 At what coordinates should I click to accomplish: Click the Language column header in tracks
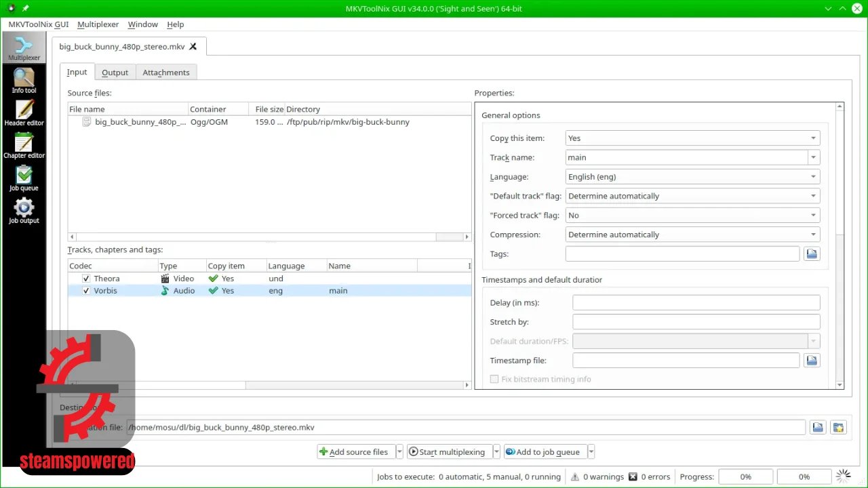click(296, 266)
